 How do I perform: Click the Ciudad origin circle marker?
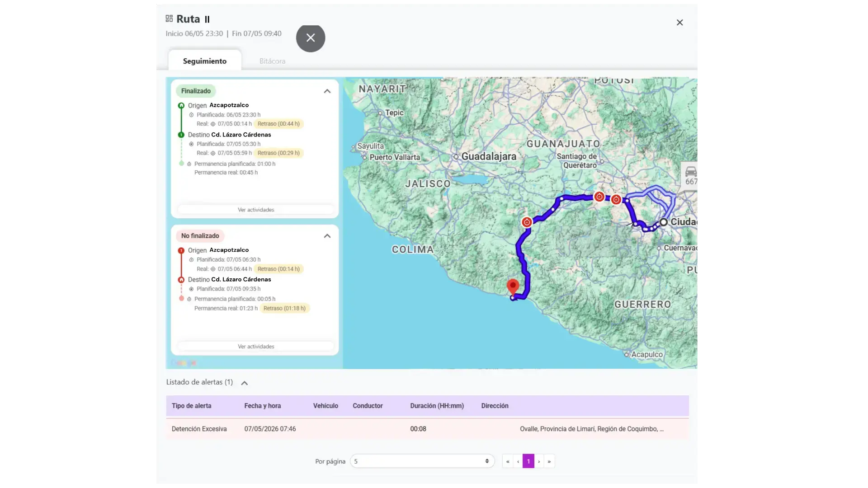coord(663,222)
